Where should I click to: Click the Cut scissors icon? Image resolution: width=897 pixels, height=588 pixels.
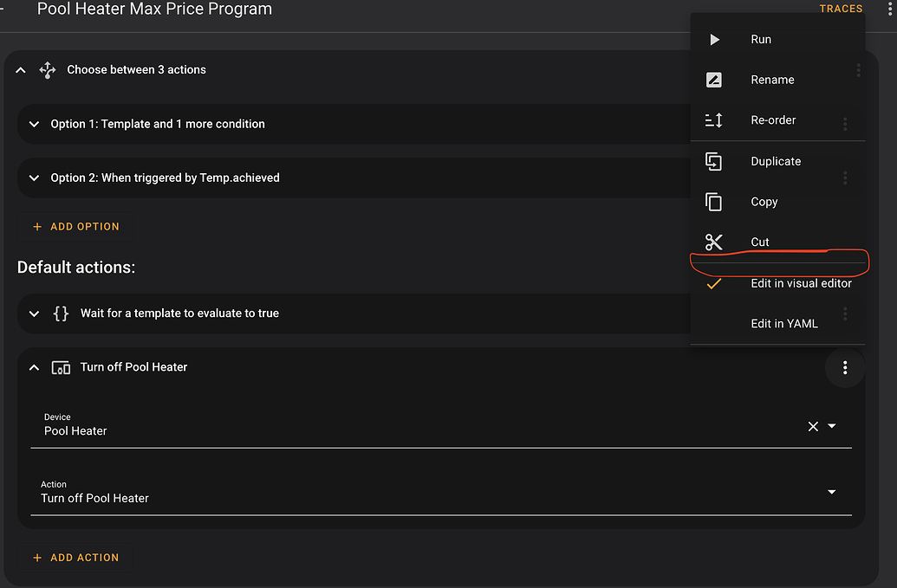pyautogui.click(x=714, y=242)
